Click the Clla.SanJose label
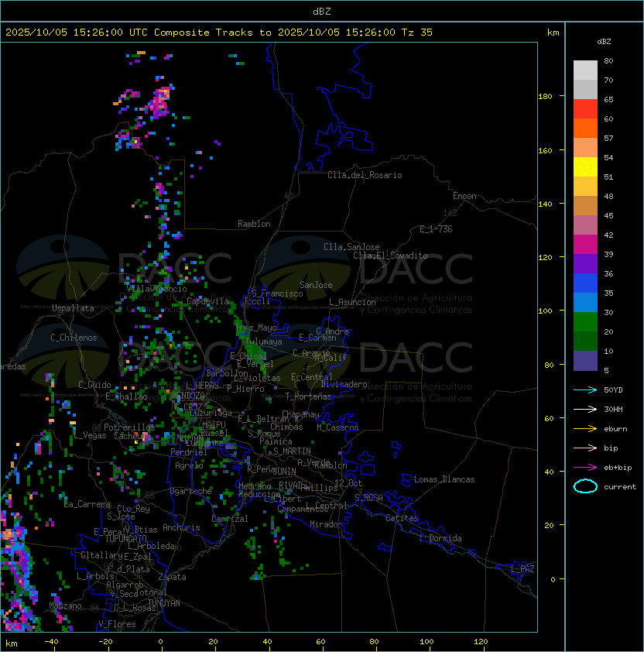644x652 pixels. tap(351, 247)
